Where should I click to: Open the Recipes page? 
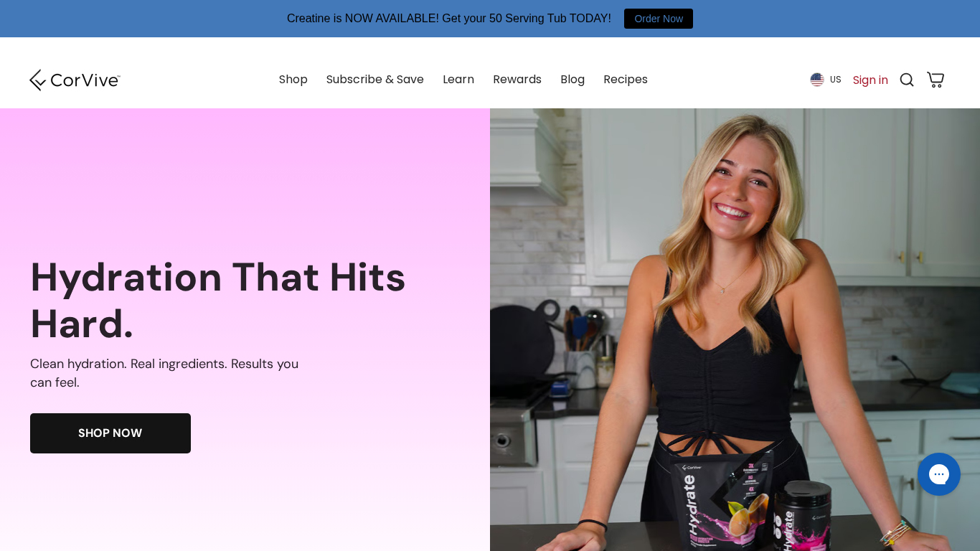coord(626,80)
